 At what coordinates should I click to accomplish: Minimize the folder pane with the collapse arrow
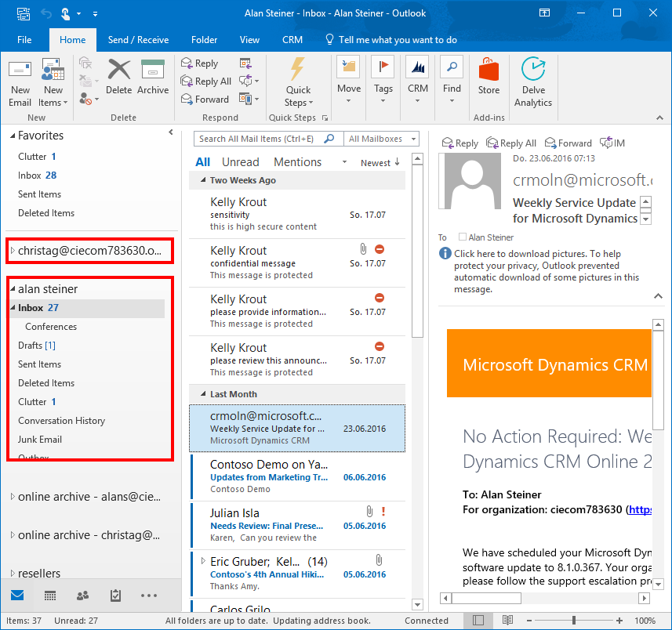[171, 133]
